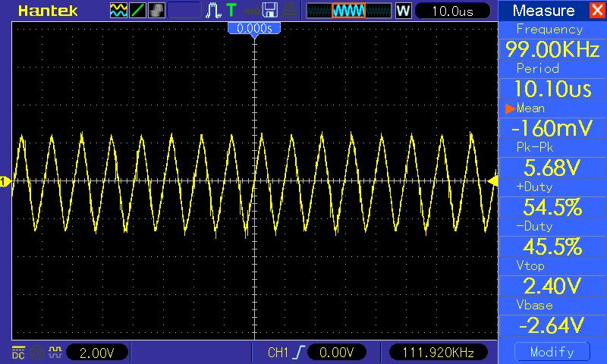Click the -160mV mean value
This screenshot has width=607, height=364.
tap(552, 128)
